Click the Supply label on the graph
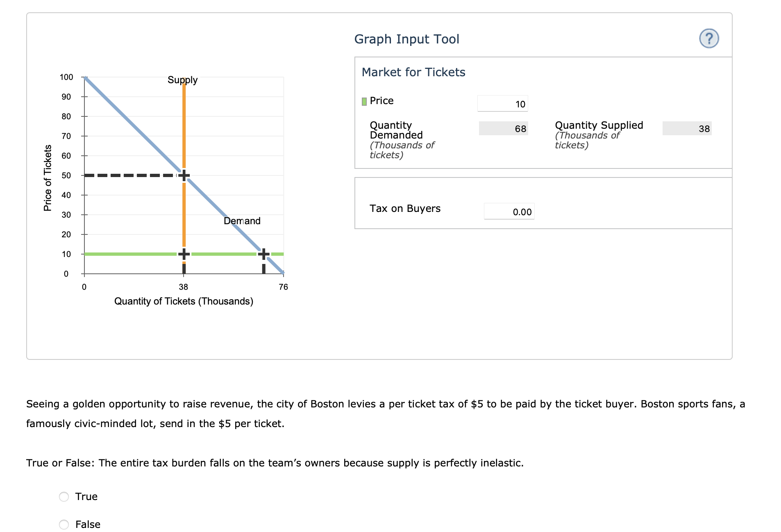Image resolution: width=781 pixels, height=532 pixels. click(183, 80)
